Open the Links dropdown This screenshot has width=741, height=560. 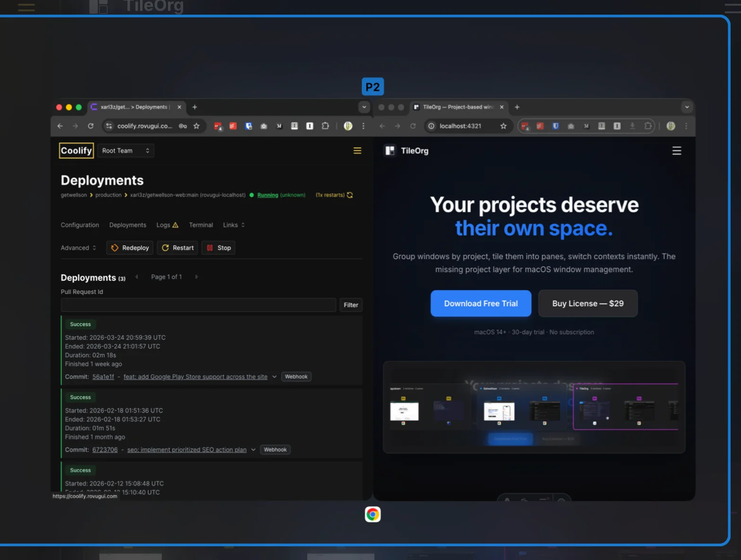(x=234, y=225)
